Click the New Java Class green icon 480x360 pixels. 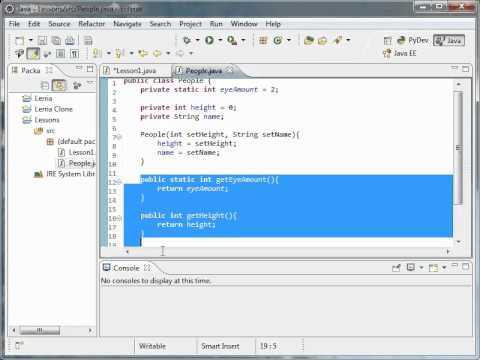click(277, 41)
